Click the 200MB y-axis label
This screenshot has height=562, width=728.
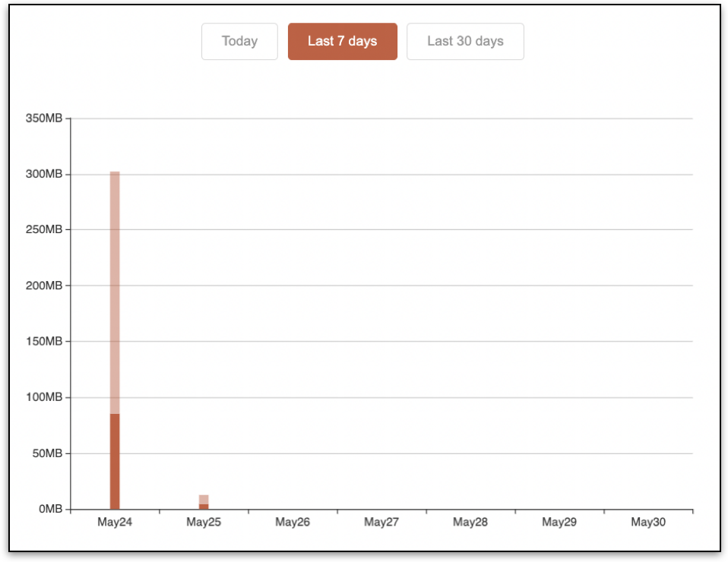pyautogui.click(x=43, y=286)
